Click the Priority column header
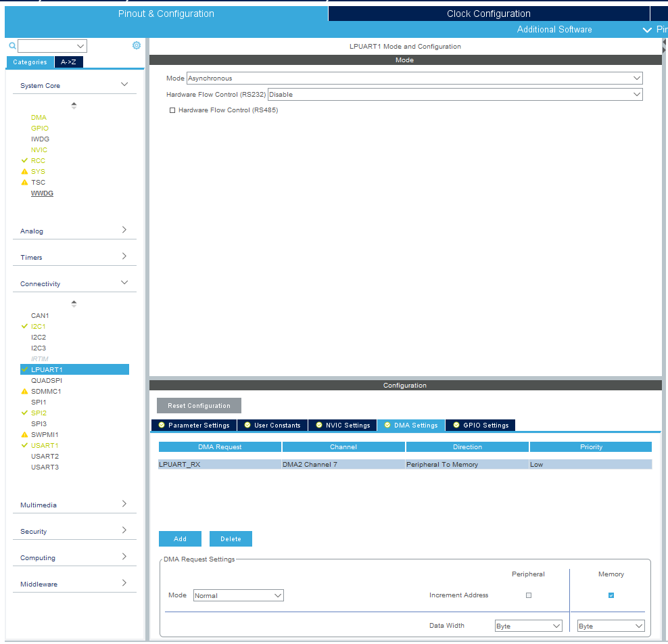The image size is (668, 644). click(591, 446)
